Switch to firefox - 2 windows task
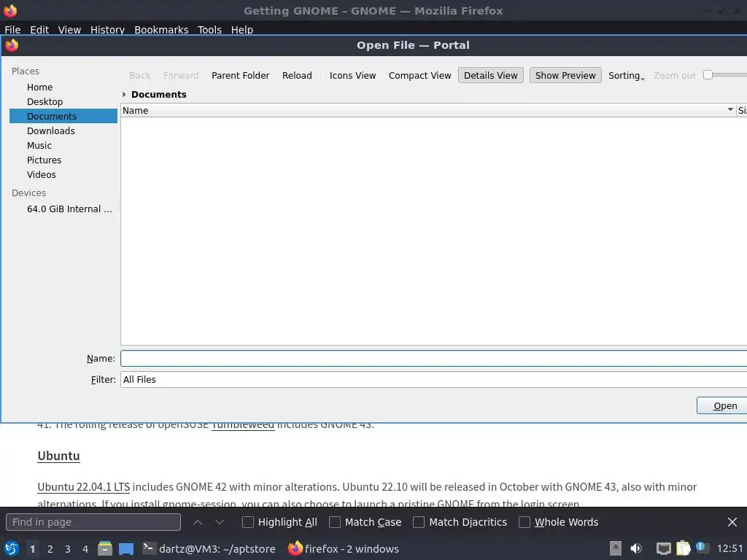747x560 pixels. [344, 548]
